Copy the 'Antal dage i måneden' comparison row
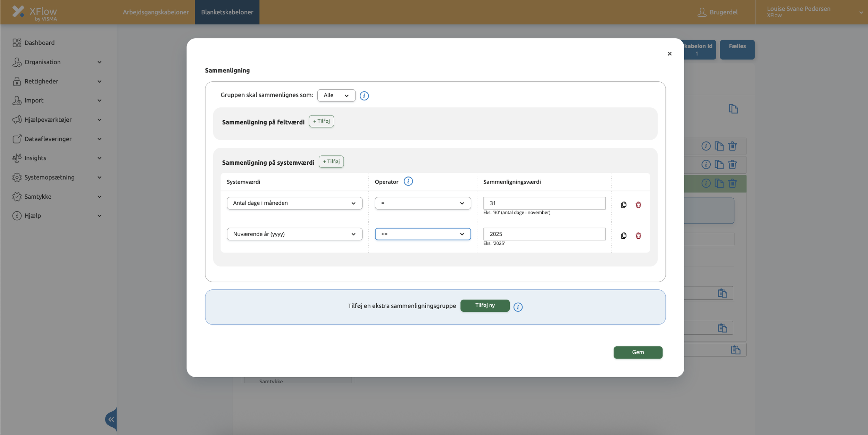 624,205
